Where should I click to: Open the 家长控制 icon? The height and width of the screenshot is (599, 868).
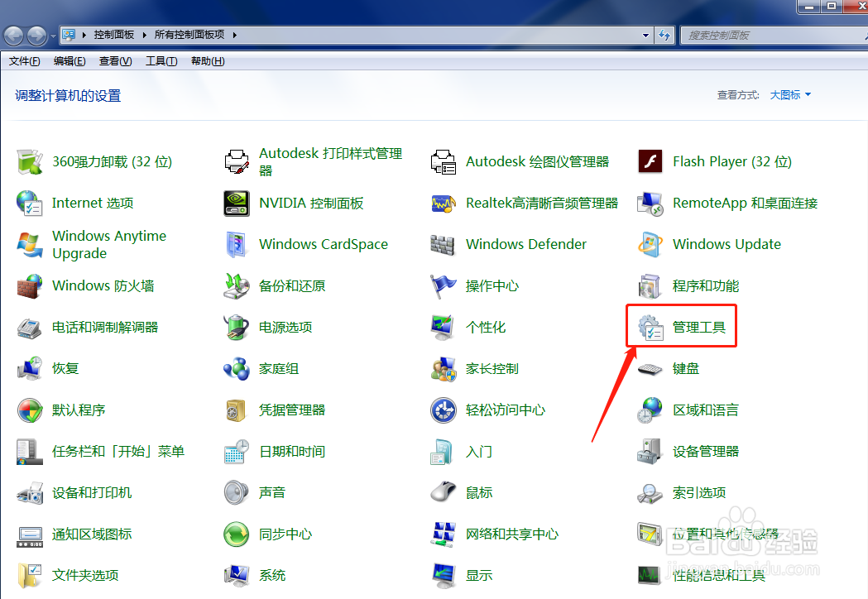tap(444, 369)
